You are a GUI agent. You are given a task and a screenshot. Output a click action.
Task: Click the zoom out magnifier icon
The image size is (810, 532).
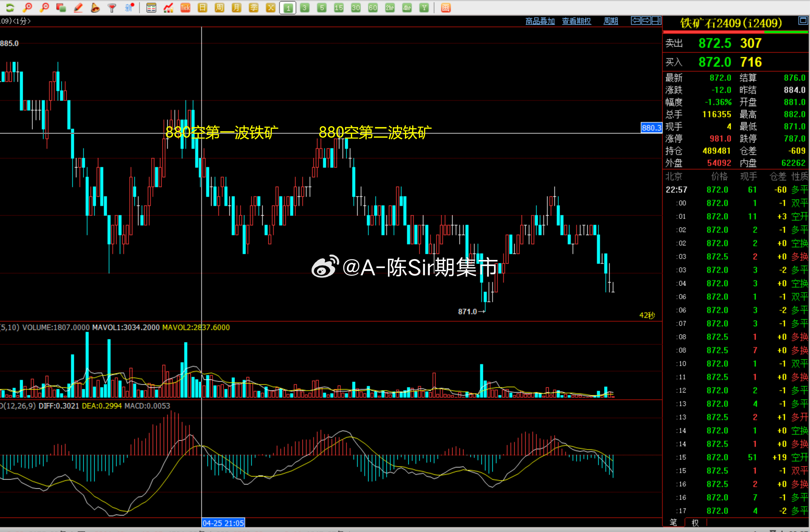click(45, 7)
